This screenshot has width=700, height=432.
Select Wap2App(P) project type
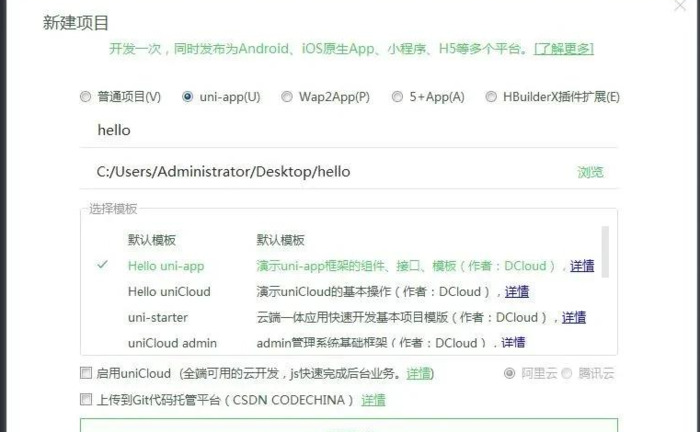287,97
